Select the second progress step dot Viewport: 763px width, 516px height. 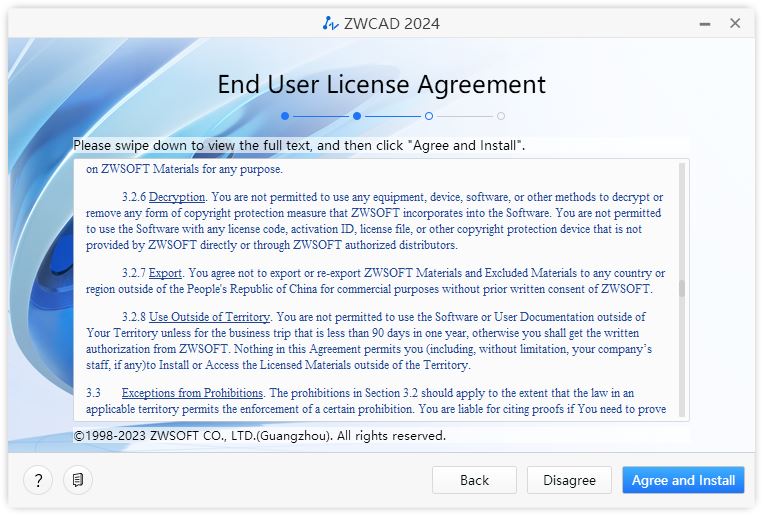coord(357,116)
